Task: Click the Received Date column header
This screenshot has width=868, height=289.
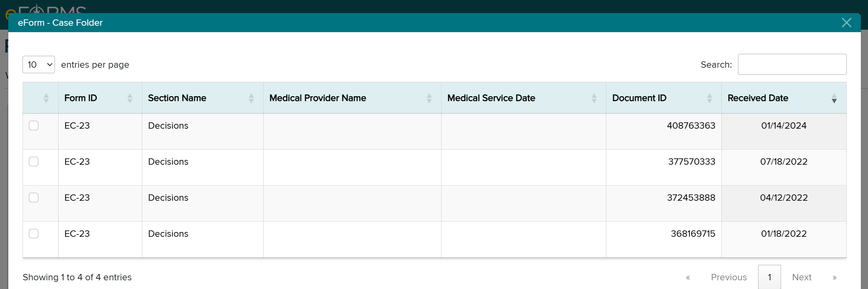Action: tap(758, 98)
